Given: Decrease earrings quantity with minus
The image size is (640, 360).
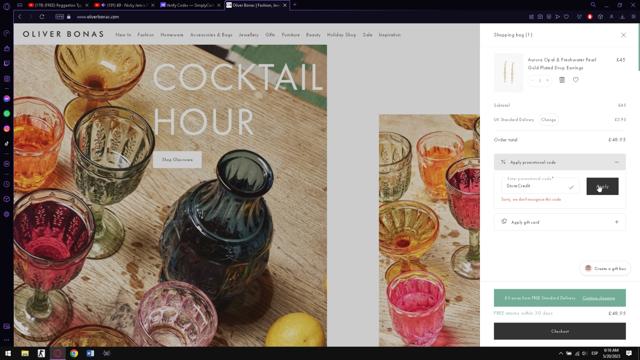Looking at the screenshot, I should tap(532, 80).
